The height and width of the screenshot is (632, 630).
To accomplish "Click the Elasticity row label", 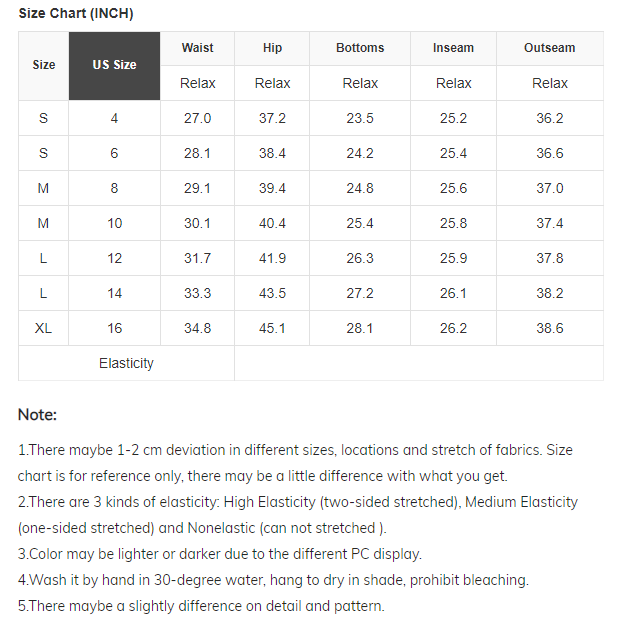I will click(126, 363).
